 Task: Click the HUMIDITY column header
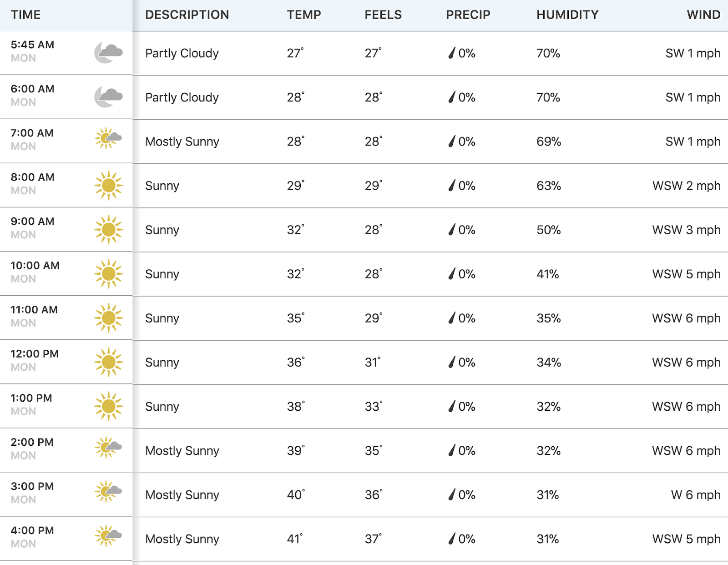[567, 15]
